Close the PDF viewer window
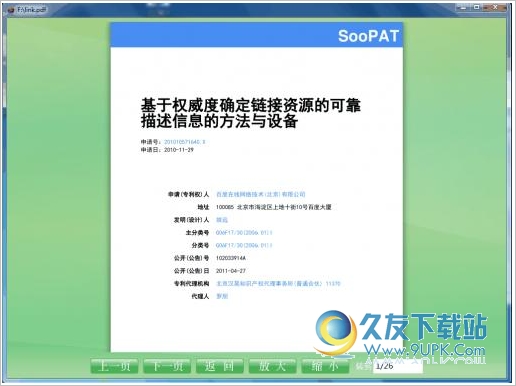 (496, 7)
